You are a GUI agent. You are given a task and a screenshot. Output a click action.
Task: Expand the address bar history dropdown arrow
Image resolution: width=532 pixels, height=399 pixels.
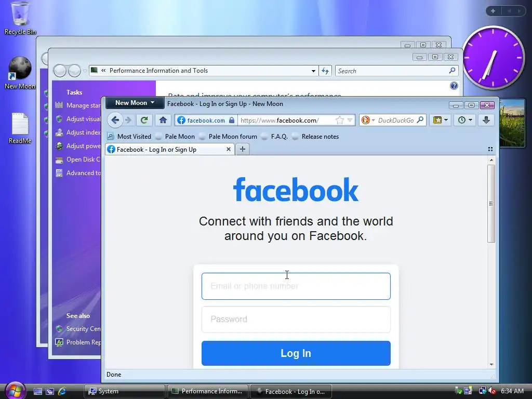point(350,120)
